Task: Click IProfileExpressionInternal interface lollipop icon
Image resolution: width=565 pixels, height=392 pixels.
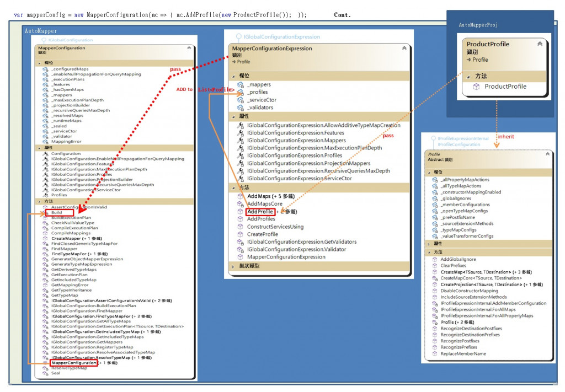Action: [434, 138]
